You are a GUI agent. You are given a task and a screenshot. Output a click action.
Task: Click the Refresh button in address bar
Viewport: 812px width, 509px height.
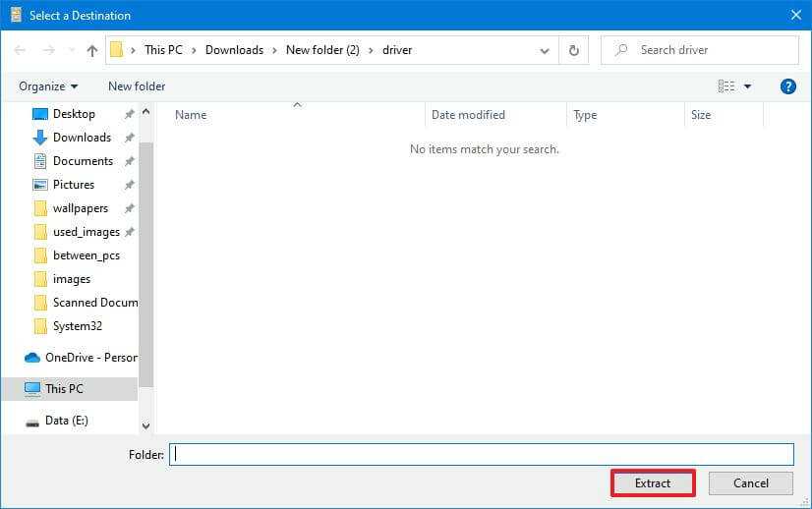click(574, 50)
